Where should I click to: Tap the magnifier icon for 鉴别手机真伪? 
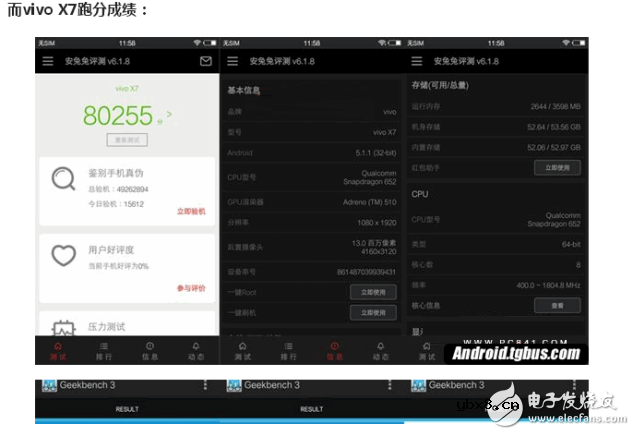[64, 179]
